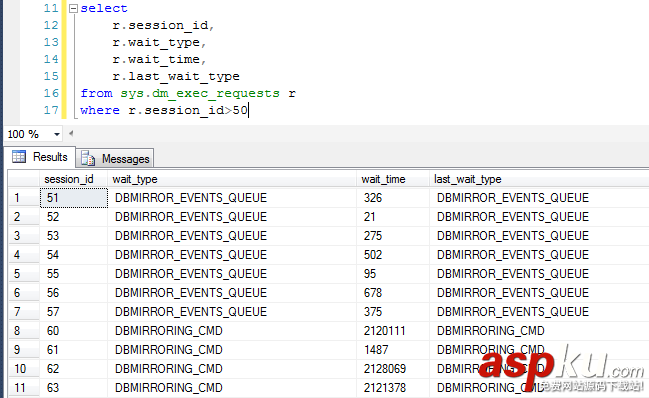Select the wait_time cell 2121378
This screenshot has width=649, height=398.
tap(393, 388)
